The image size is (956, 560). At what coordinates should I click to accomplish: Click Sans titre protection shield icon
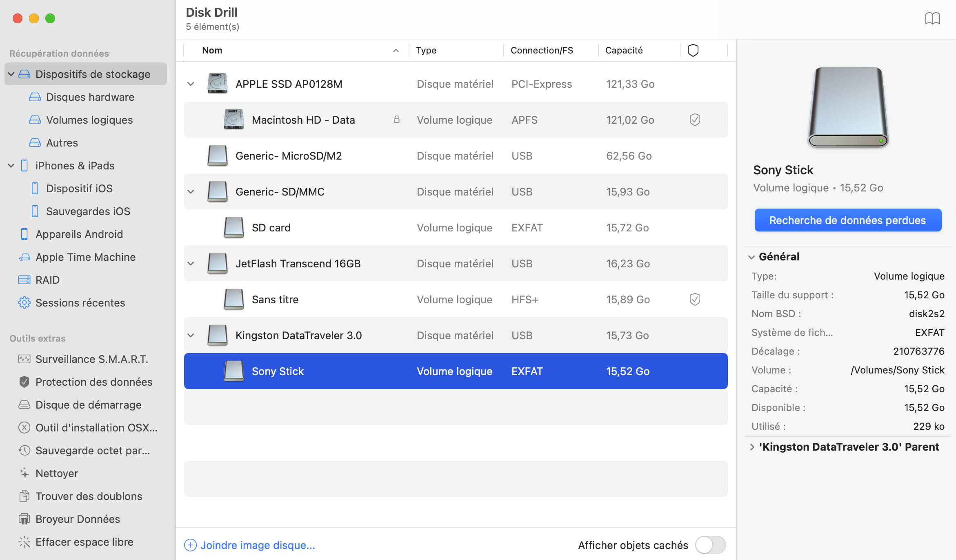695,299
